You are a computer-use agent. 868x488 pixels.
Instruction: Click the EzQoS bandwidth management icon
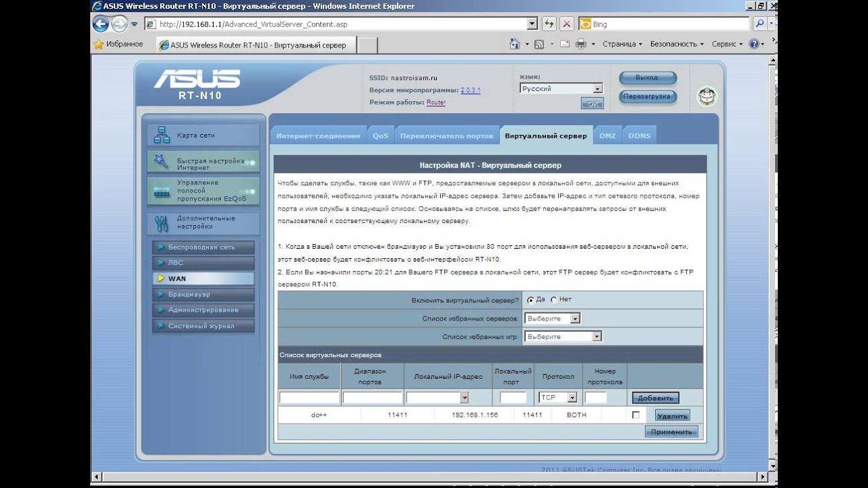pyautogui.click(x=162, y=192)
